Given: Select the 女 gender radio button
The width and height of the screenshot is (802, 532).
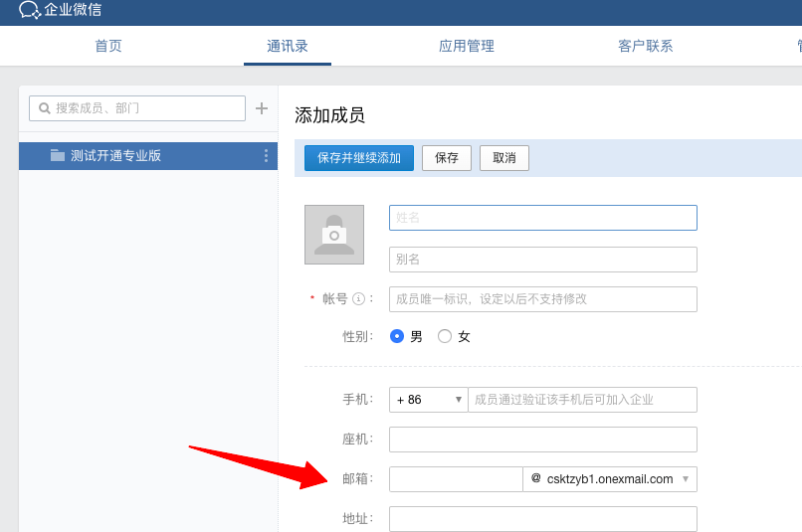Looking at the screenshot, I should point(445,337).
